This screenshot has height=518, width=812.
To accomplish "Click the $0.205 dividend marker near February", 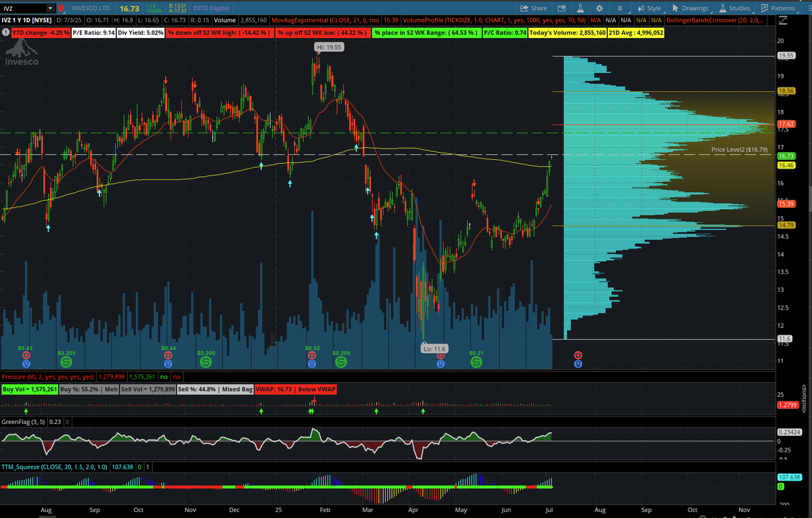I will click(341, 363).
